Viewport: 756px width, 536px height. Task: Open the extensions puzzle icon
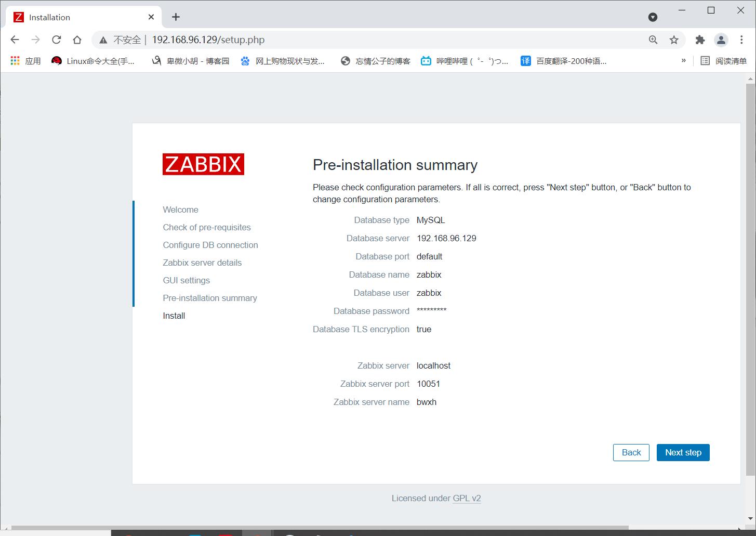pyautogui.click(x=700, y=40)
